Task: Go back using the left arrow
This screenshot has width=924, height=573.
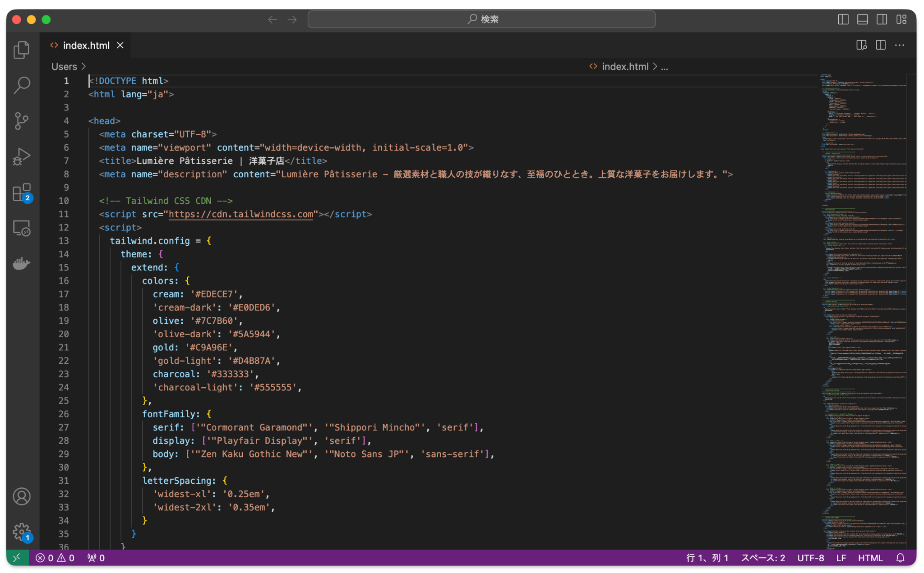Action: pyautogui.click(x=273, y=19)
